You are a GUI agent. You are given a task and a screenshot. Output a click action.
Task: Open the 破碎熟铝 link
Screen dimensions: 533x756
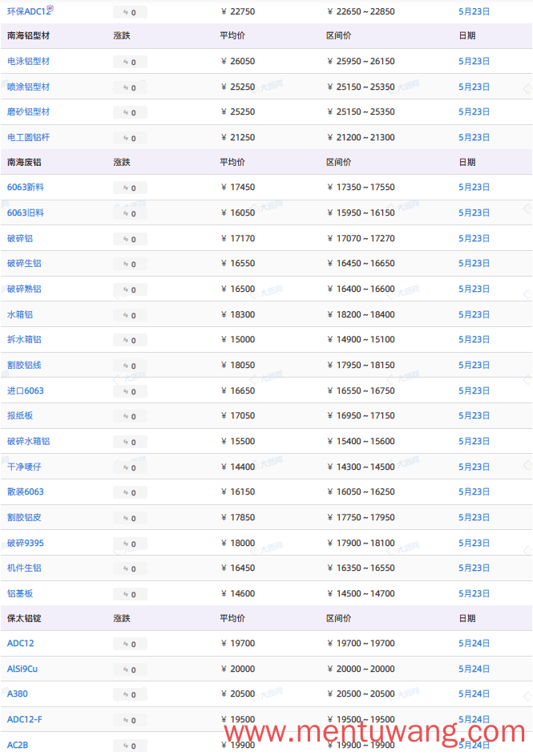24,289
